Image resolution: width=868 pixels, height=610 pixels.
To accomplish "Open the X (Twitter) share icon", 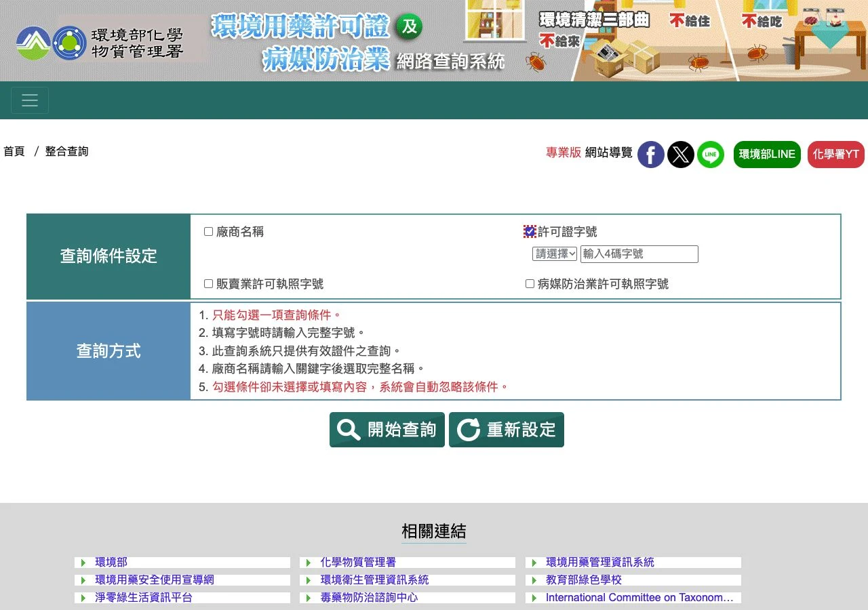I will click(681, 155).
